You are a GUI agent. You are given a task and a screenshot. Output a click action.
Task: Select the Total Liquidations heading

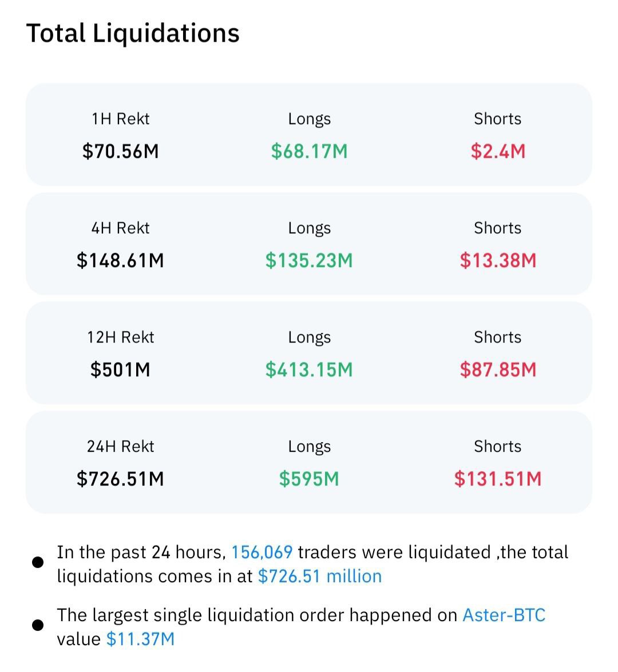pos(133,33)
